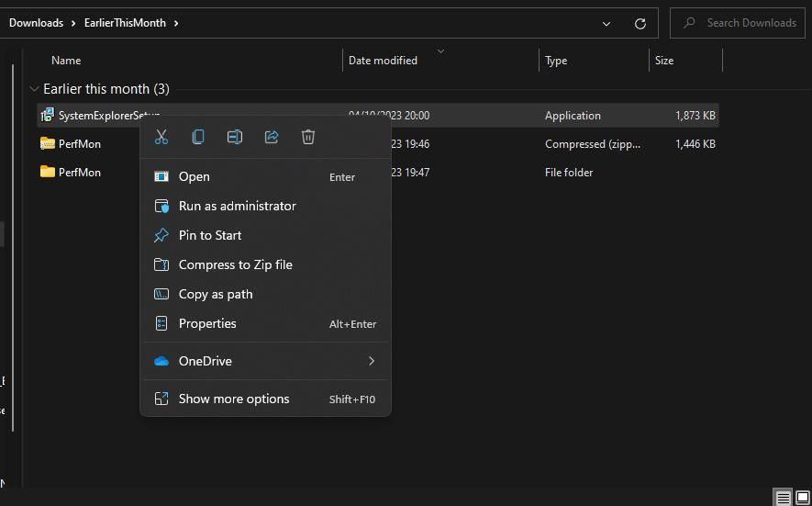Select the PerfMon file folder item
Screen dimensions: 812x506
[x=79, y=173]
